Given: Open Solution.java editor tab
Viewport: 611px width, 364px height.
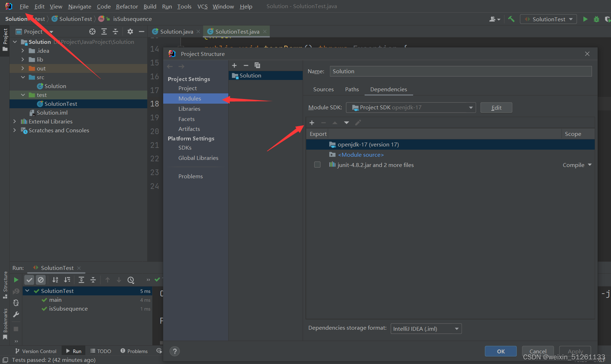Looking at the screenshot, I should [x=176, y=31].
